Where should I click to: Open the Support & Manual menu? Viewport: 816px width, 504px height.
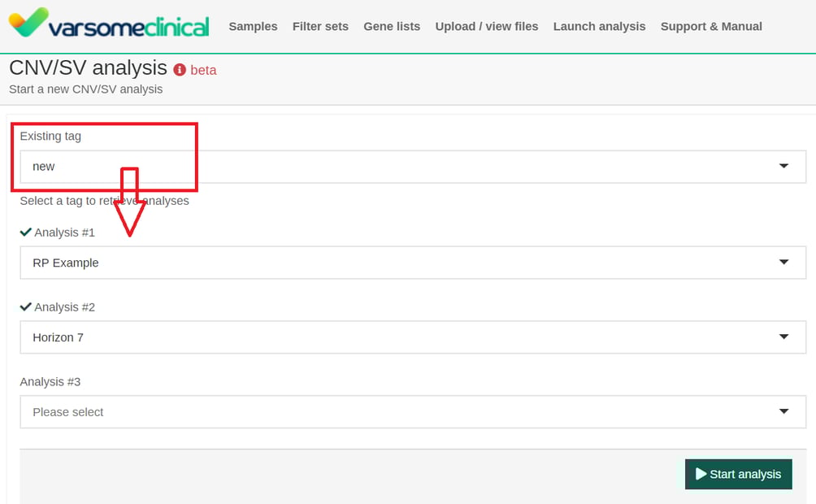coord(710,26)
